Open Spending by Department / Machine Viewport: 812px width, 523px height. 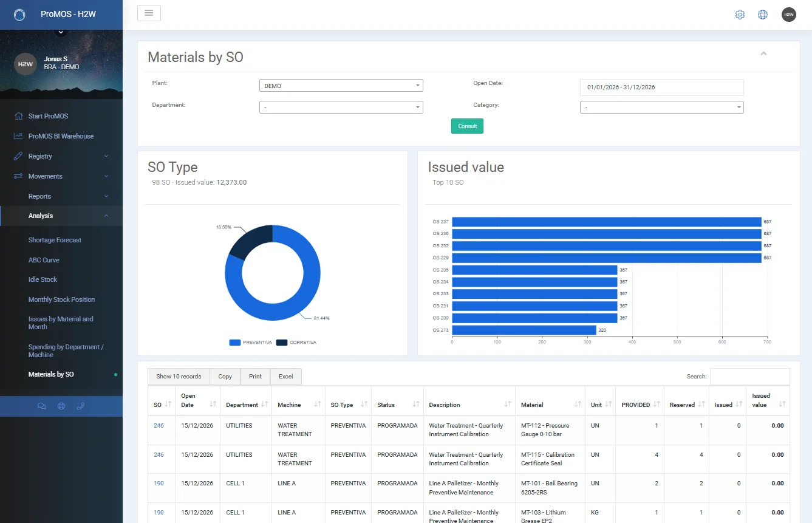tap(66, 350)
